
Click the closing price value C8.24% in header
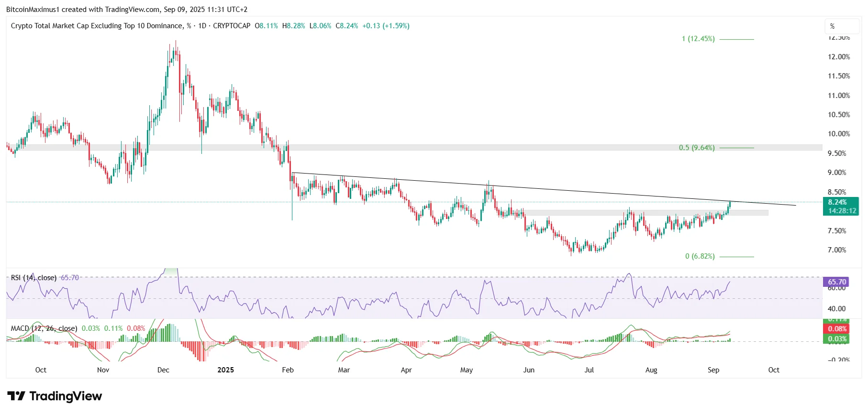click(346, 26)
